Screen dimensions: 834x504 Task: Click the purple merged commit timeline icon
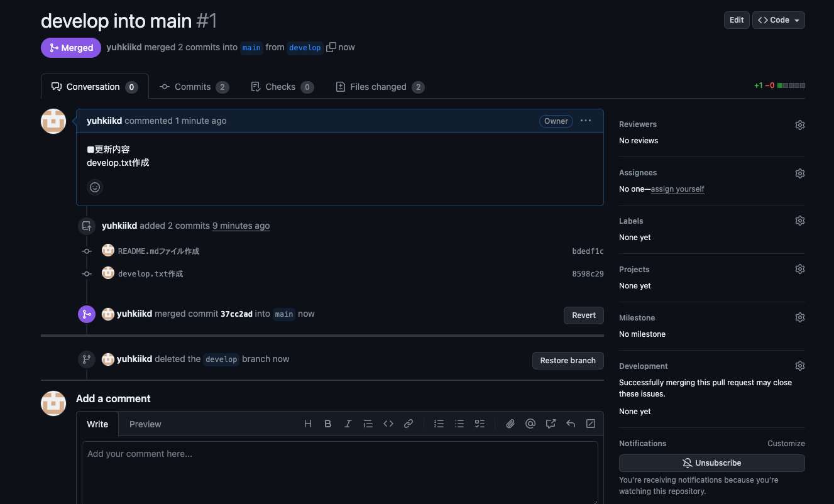(x=87, y=314)
